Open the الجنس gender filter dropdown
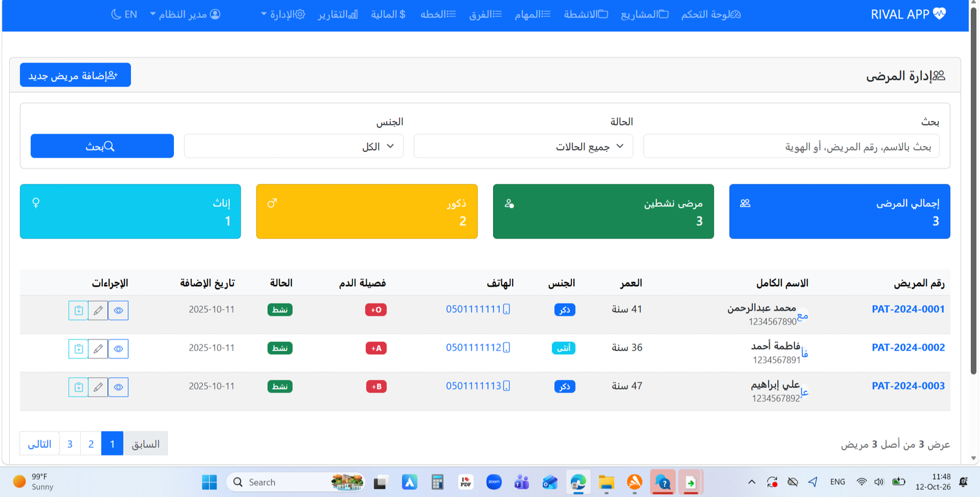The width and height of the screenshot is (980, 497). [293, 146]
